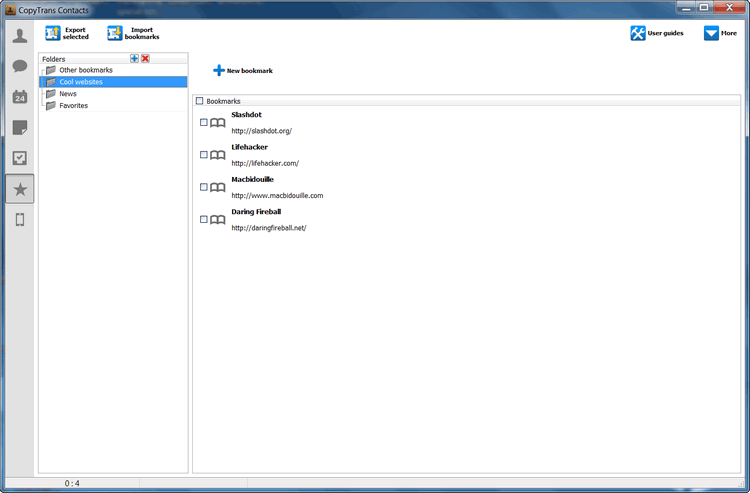This screenshot has height=493, width=750.
Task: Open User guides
Action: (657, 33)
